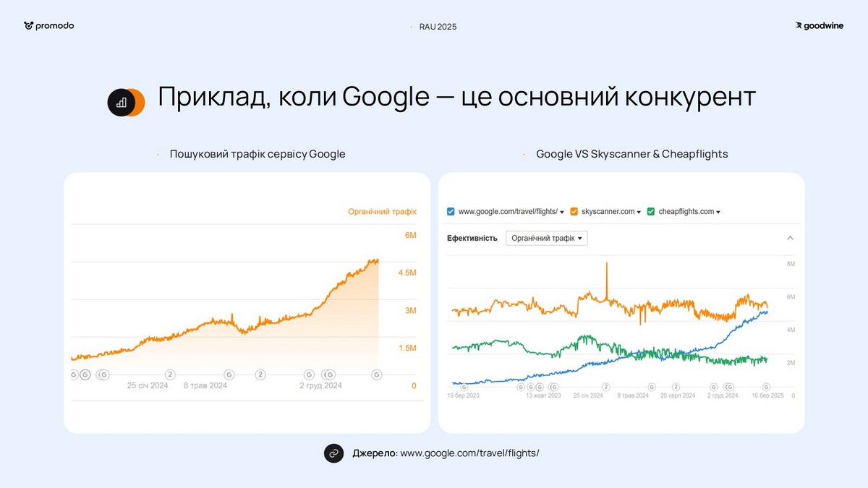The image size is (868, 488).
Task: Click the Ефективність section label
Action: tap(472, 238)
